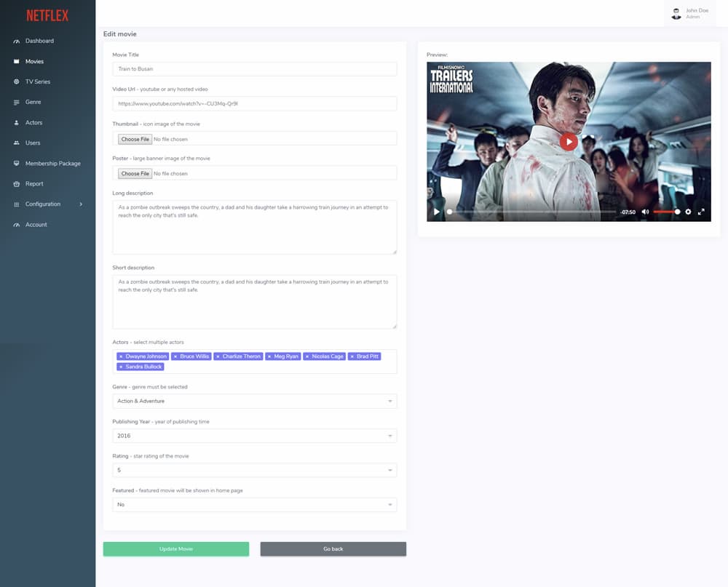Remove Charlize Theron actor tag
Screen dimensions: 728x587
point(218,356)
